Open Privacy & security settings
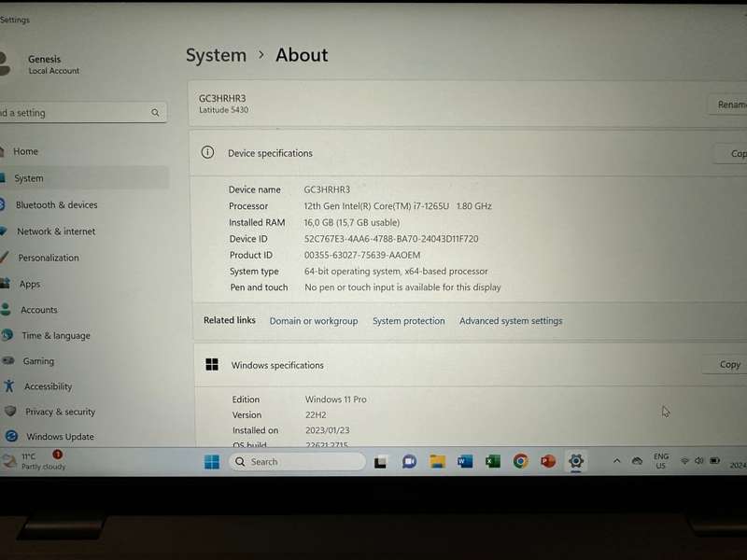This screenshot has width=747, height=560. pyautogui.click(x=60, y=412)
